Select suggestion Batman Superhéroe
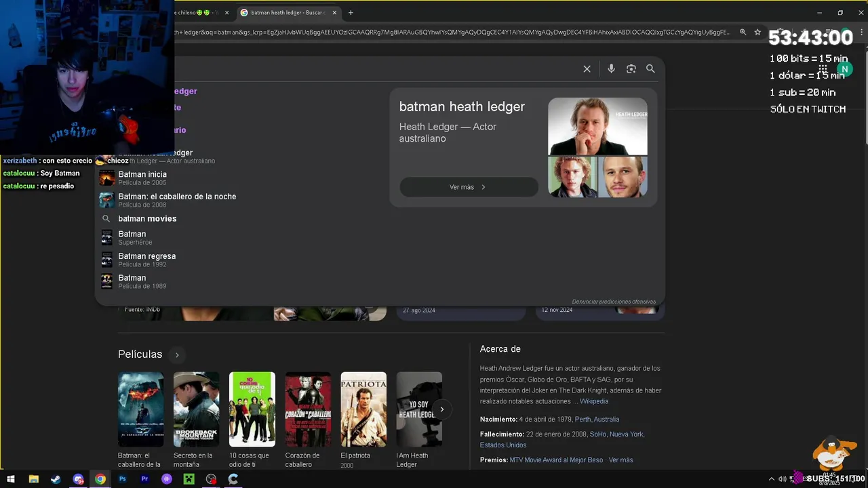The height and width of the screenshot is (488, 868). pyautogui.click(x=237, y=237)
